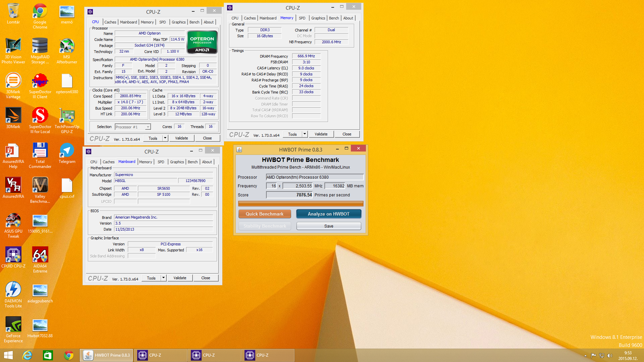This screenshot has width=644, height=362.
Task: Launch SuperDoctor III Client icon
Action: pyautogui.click(x=40, y=86)
